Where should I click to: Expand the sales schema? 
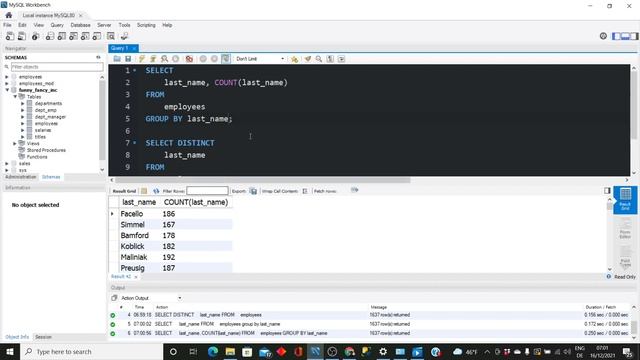(7, 163)
